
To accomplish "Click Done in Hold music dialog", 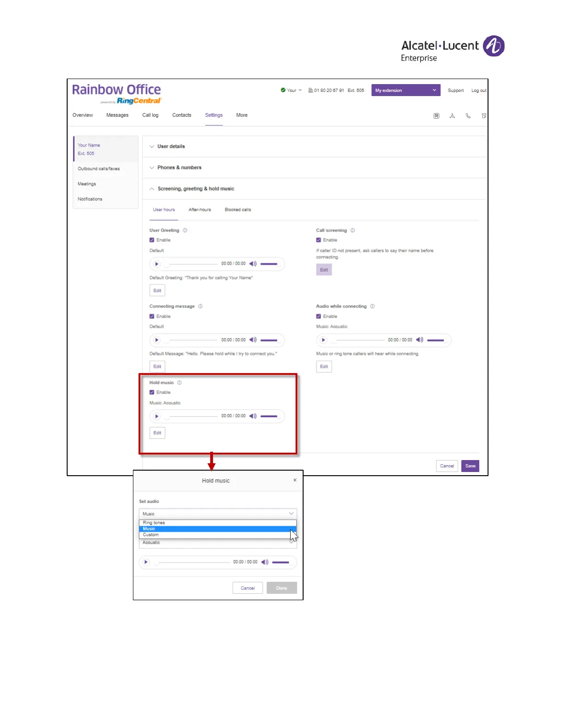I will [x=282, y=588].
